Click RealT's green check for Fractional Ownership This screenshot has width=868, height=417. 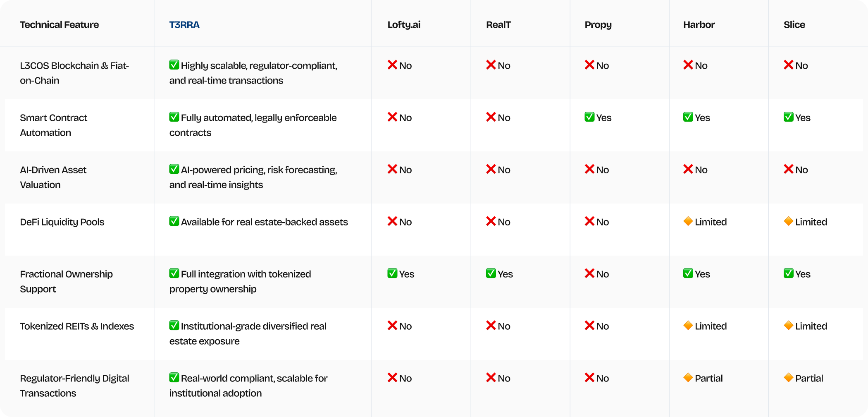(x=491, y=273)
